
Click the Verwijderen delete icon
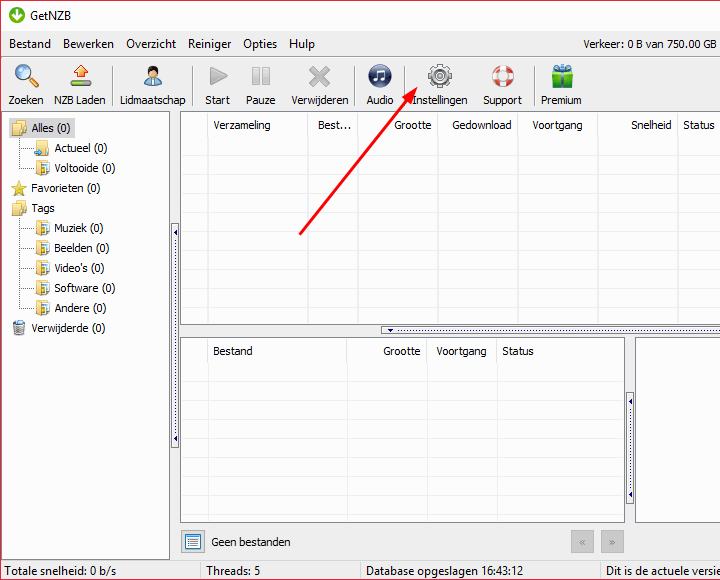[320, 76]
